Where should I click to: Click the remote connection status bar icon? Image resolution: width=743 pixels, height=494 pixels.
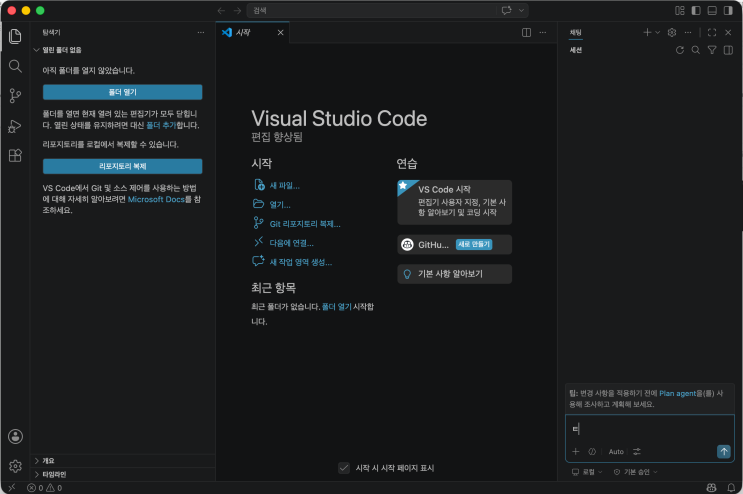pyautogui.click(x=11, y=487)
